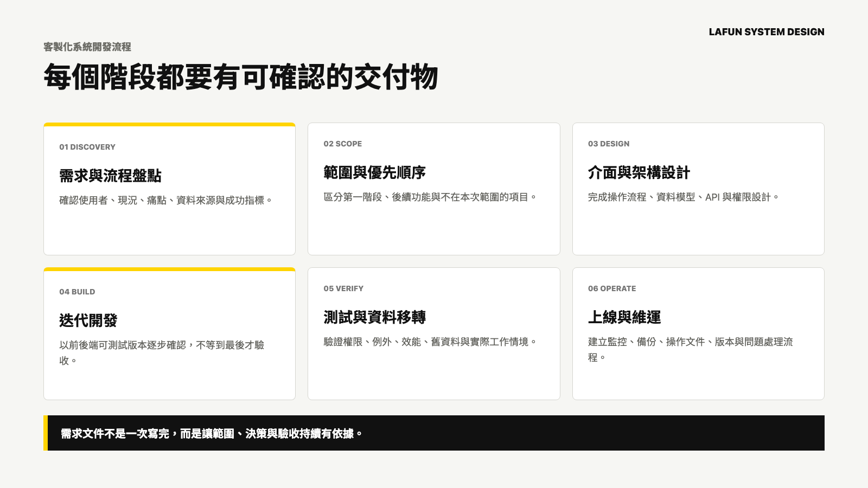This screenshot has width=868, height=488.
Task: Click the subtitle 客製化系統開發流程
Action: [87, 47]
